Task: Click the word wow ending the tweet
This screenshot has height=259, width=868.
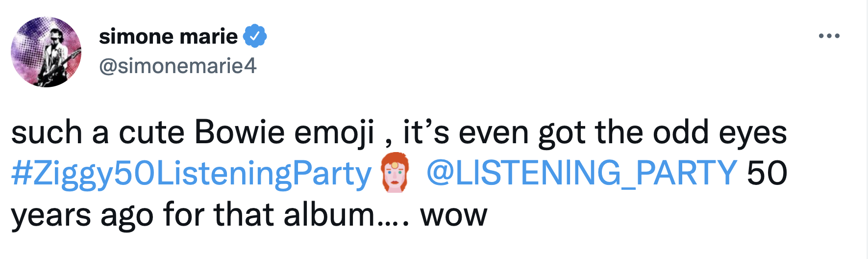Action: pyautogui.click(x=453, y=215)
